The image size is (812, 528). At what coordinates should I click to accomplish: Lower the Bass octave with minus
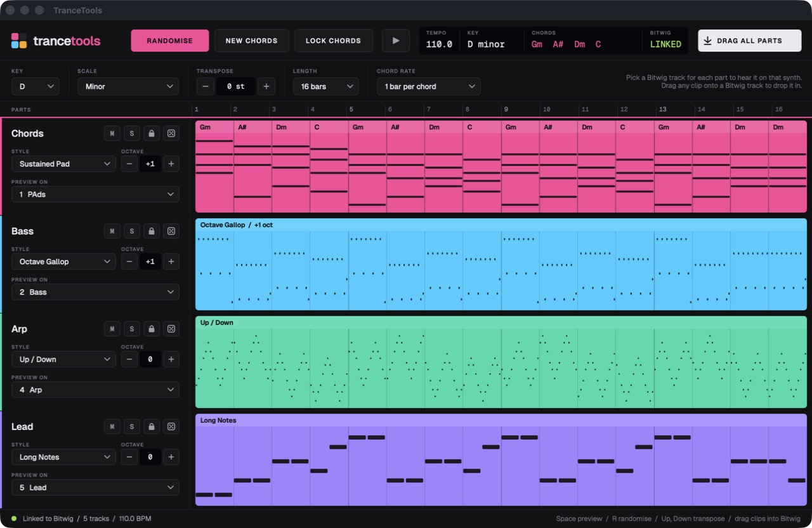click(129, 261)
